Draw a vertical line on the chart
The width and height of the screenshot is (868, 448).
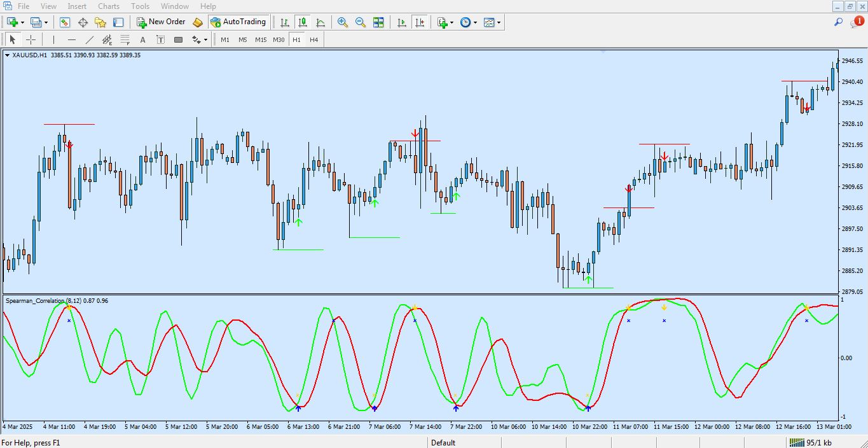click(x=53, y=39)
